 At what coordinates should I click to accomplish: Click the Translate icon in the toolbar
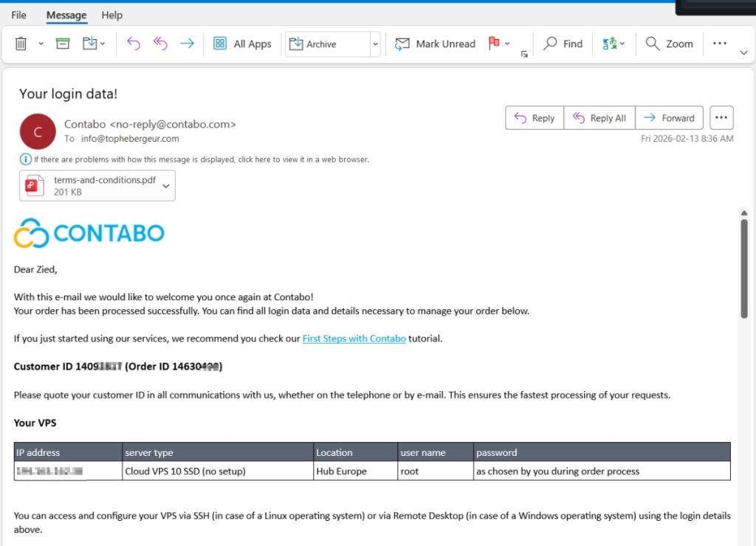coord(610,44)
